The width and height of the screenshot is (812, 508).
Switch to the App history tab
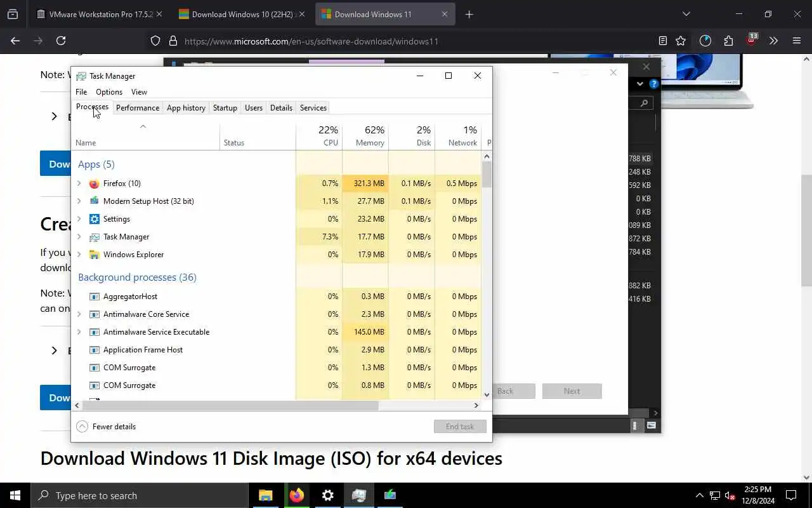point(186,108)
